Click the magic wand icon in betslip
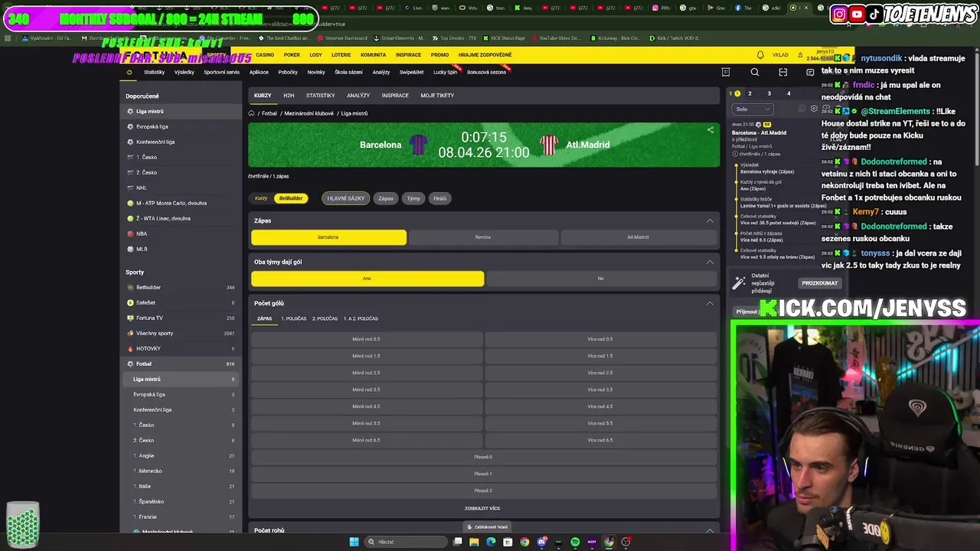980x551 pixels. click(x=739, y=283)
